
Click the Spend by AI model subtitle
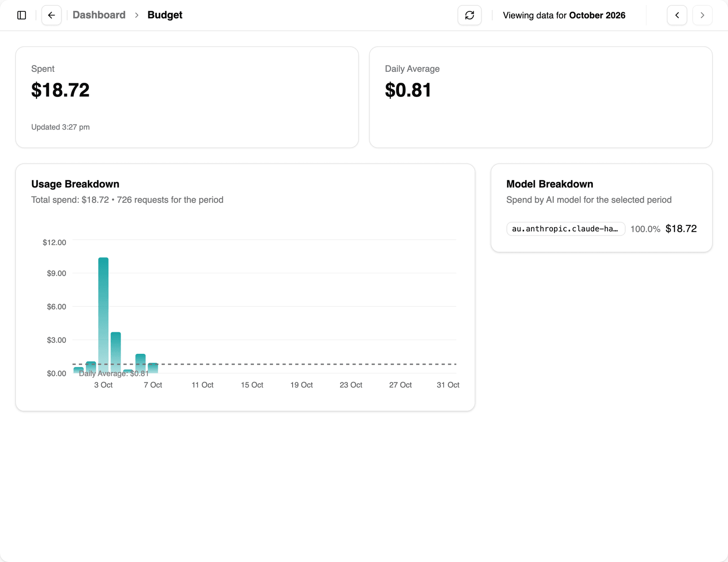click(x=589, y=200)
